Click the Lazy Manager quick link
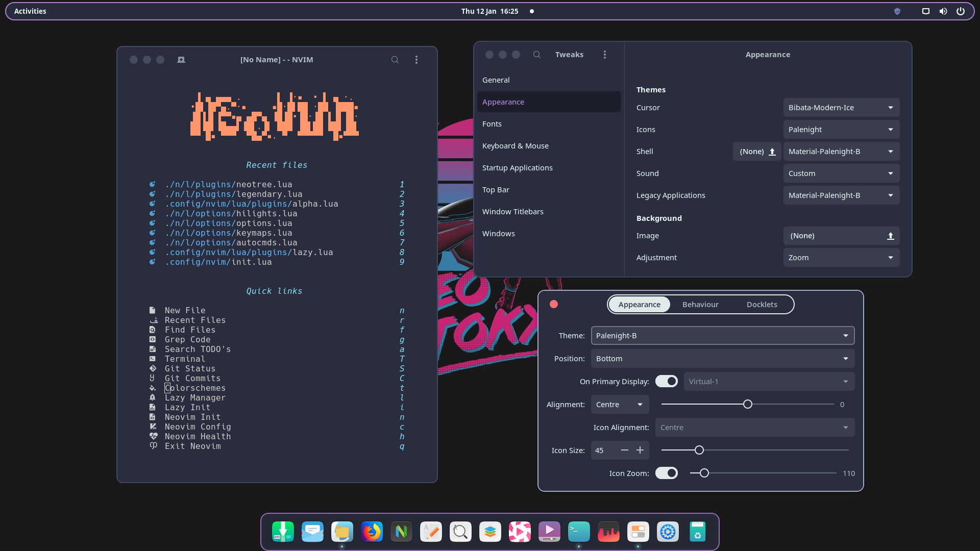The width and height of the screenshot is (980, 551). (277, 398)
